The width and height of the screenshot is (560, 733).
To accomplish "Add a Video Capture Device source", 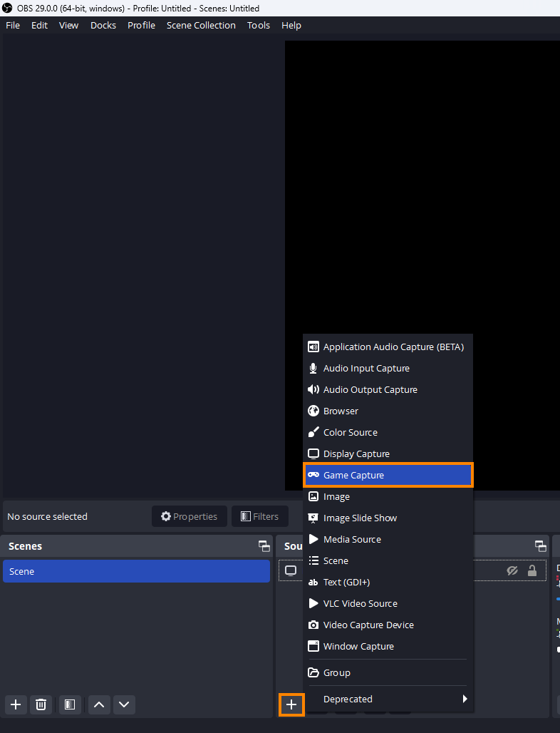I will pos(388,625).
